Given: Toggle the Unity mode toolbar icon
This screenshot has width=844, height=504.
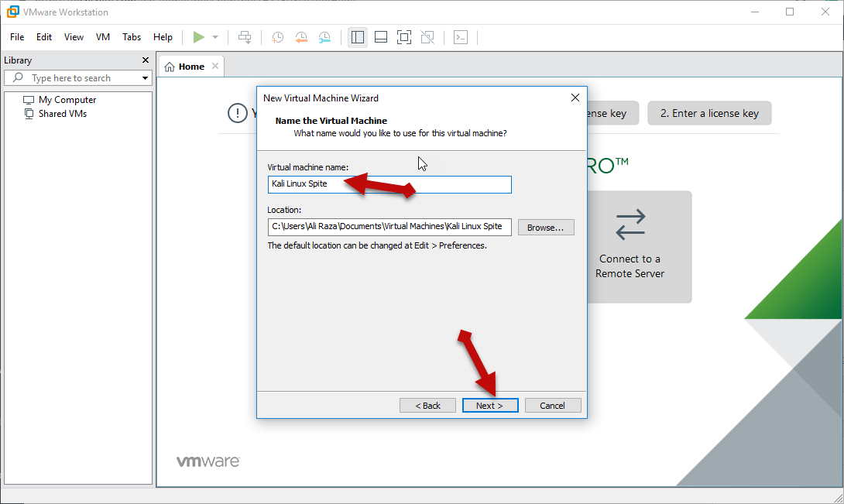Looking at the screenshot, I should click(427, 37).
